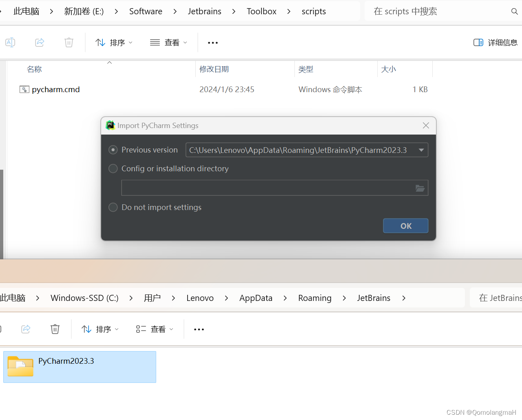Screen dimensions: 522x420
Task: Click the directory path input field
Action: tap(274, 188)
